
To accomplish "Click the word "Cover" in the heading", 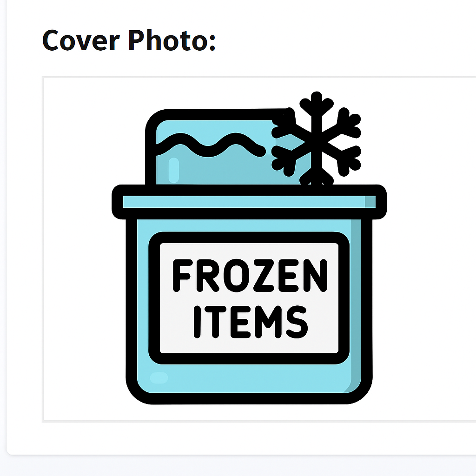I will pos(81,40).
